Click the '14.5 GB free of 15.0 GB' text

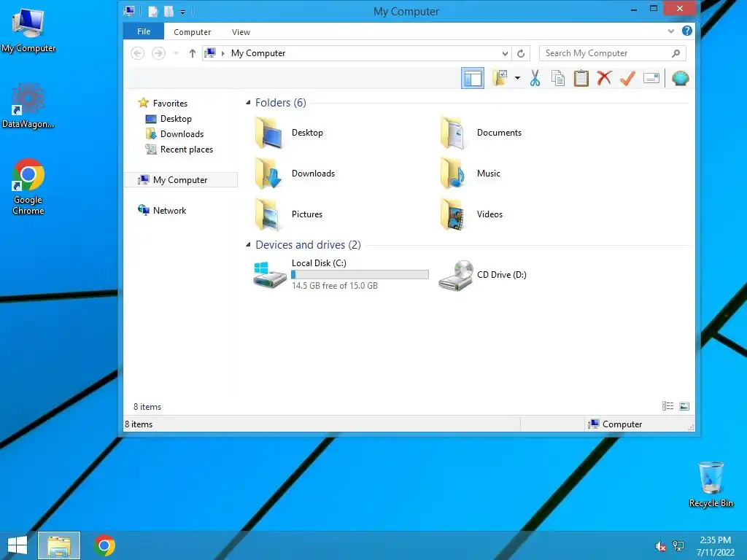(x=334, y=286)
